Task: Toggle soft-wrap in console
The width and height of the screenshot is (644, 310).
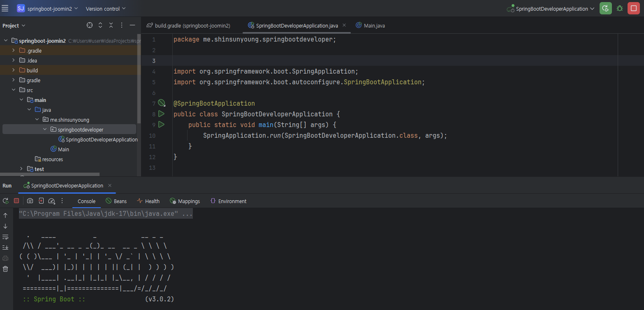Action: tap(5, 237)
